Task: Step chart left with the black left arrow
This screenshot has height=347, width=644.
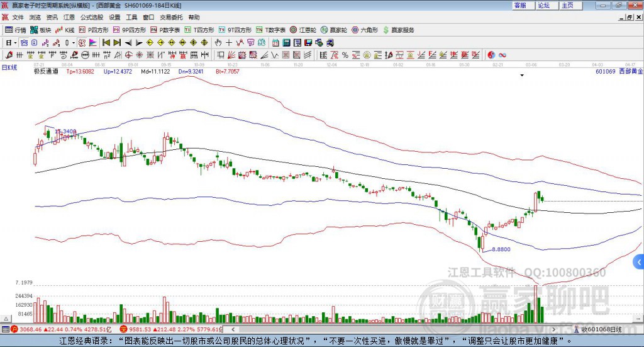Action: coord(128,43)
